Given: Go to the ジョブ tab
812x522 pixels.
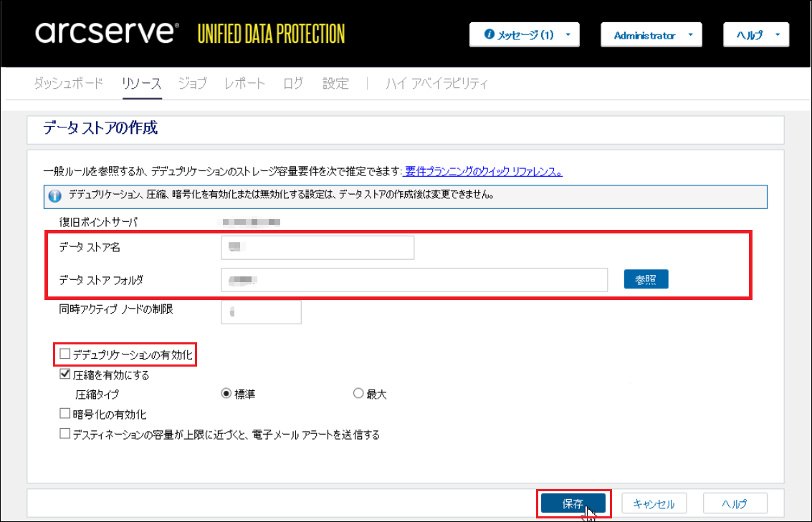Looking at the screenshot, I should 192,84.
